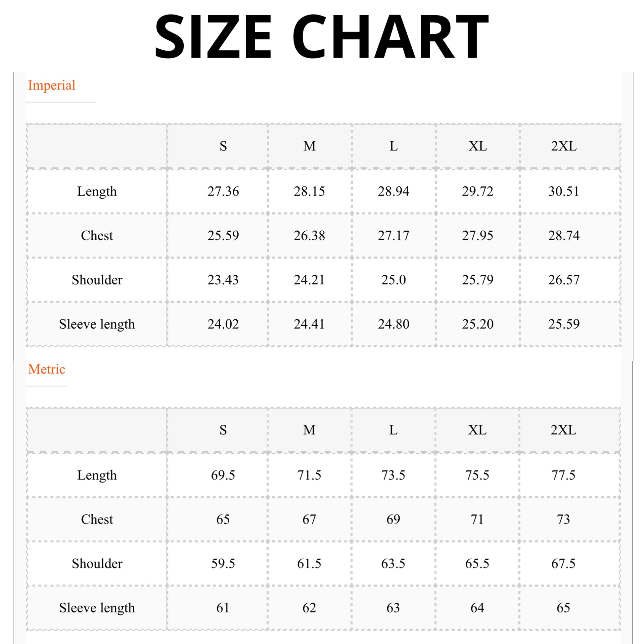Image resolution: width=644 pixels, height=644 pixels.
Task: Click the 2XL header in Imperial table
Action: pyautogui.click(x=564, y=146)
